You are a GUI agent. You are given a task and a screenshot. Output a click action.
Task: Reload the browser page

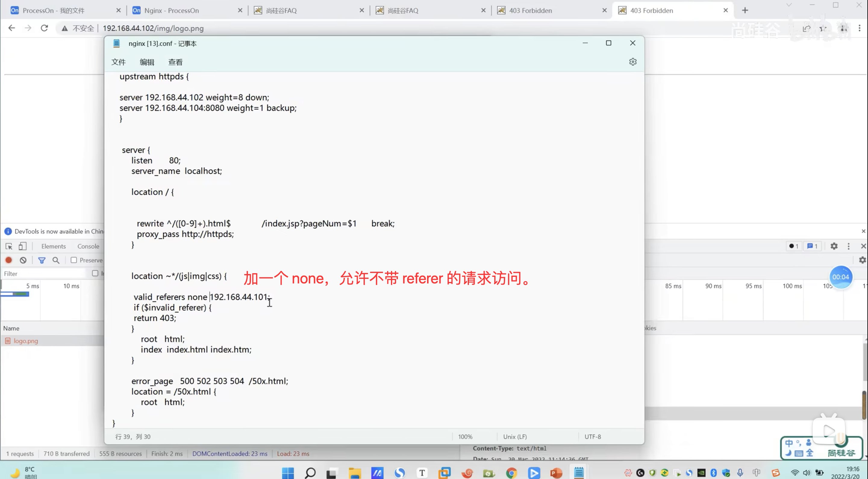click(45, 28)
